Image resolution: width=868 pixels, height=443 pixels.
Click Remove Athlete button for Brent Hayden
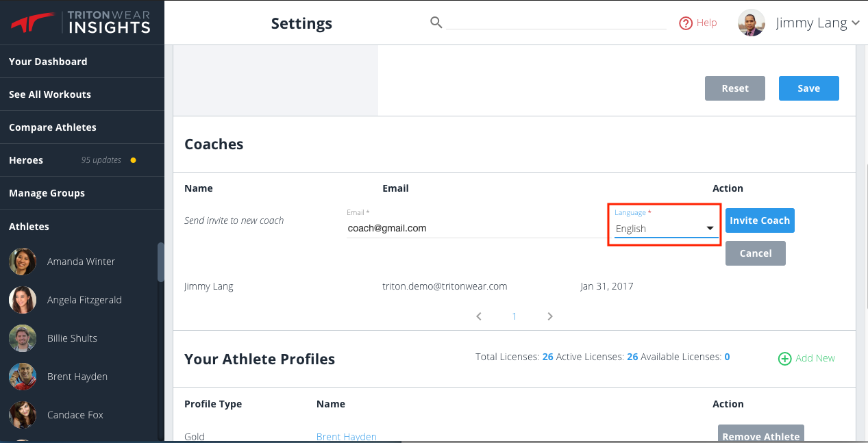click(x=761, y=435)
